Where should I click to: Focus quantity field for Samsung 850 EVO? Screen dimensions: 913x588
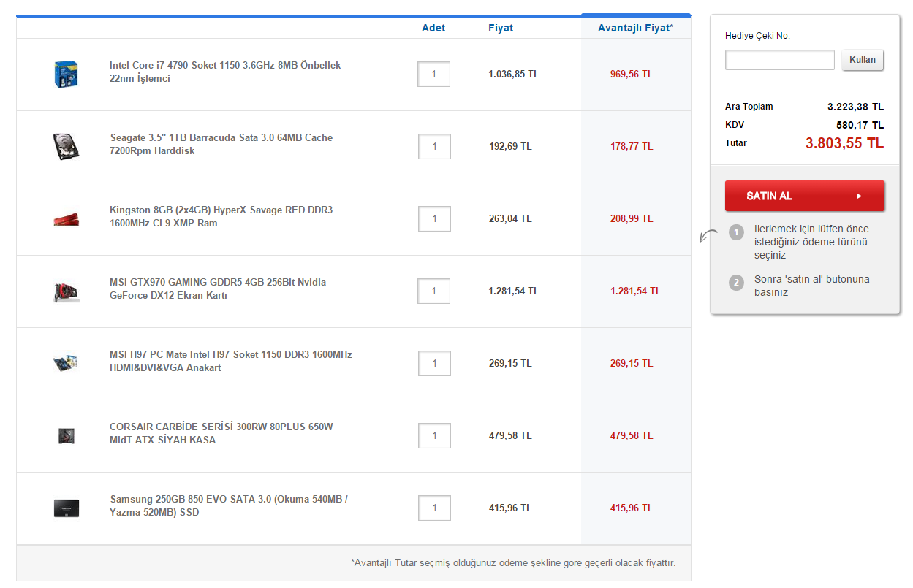click(434, 508)
